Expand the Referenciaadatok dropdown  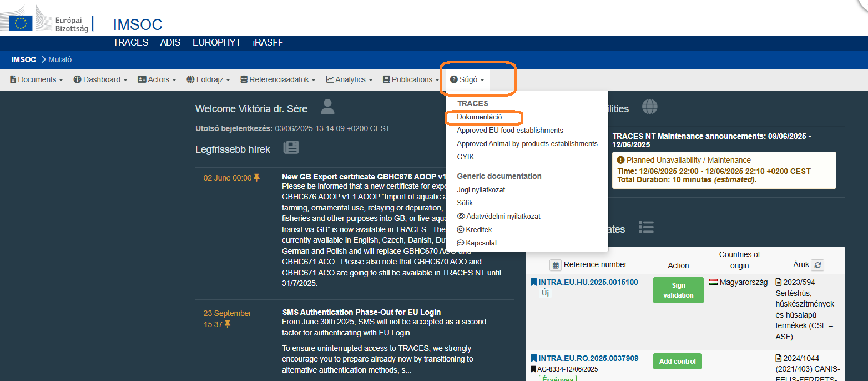[277, 79]
